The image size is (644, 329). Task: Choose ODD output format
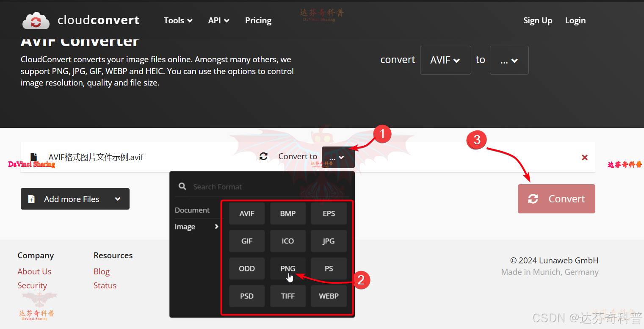pos(247,268)
